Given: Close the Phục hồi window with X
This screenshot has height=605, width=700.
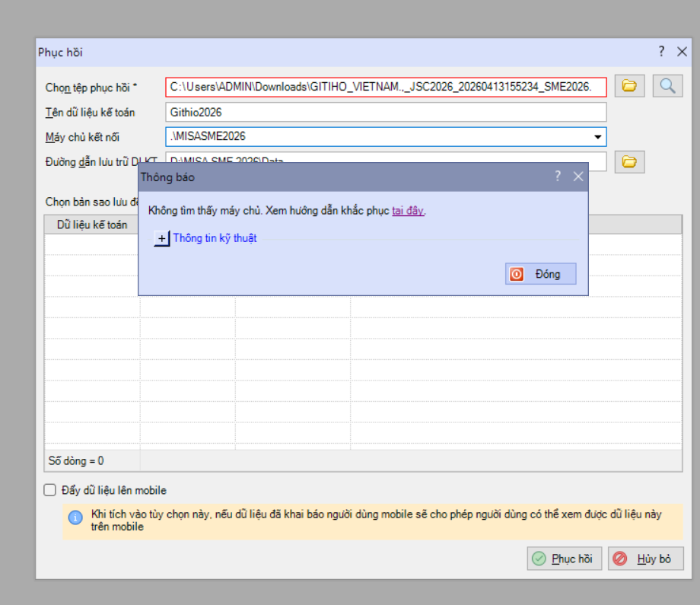Looking at the screenshot, I should point(682,52).
